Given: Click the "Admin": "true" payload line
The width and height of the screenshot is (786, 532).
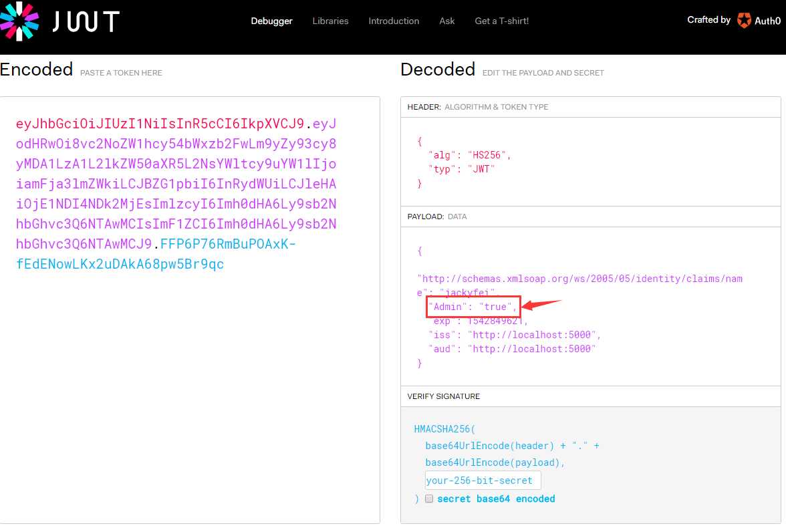Looking at the screenshot, I should point(472,306).
